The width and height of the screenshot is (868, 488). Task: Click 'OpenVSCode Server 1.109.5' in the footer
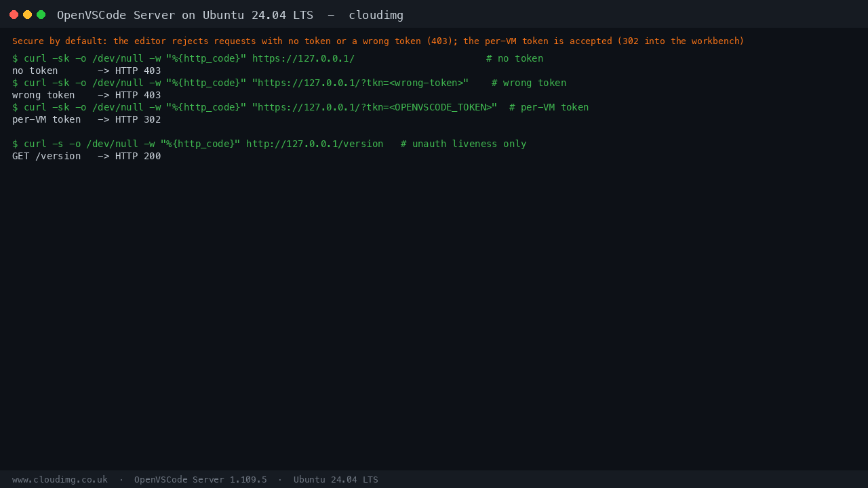[201, 479]
